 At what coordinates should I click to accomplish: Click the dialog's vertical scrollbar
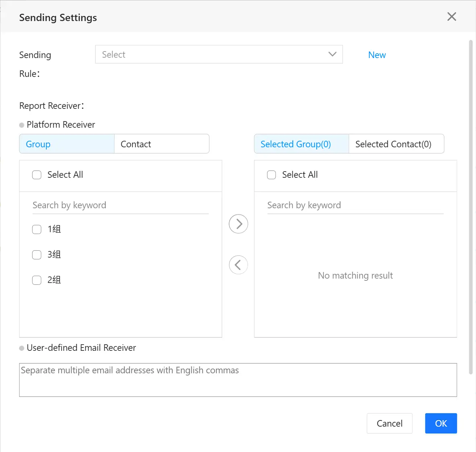point(471,207)
